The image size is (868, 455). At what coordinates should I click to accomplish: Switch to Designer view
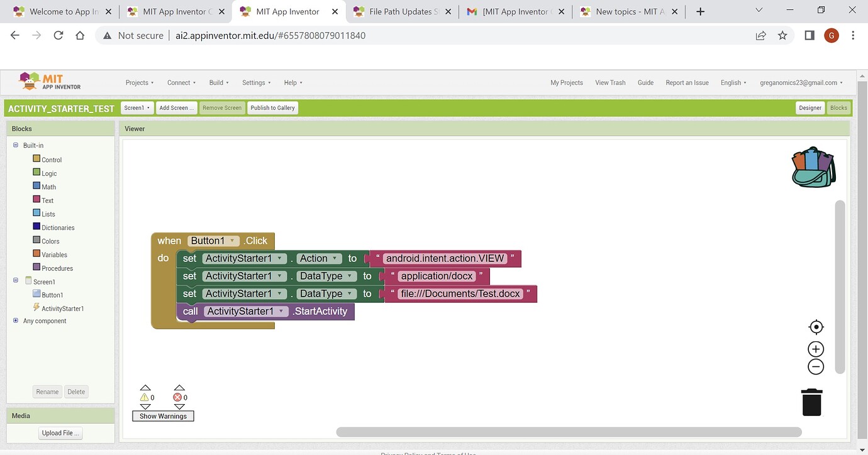tap(810, 107)
